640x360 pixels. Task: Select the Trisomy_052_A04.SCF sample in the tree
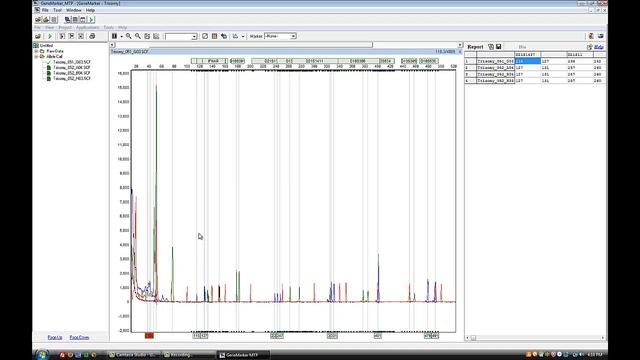tap(72, 68)
